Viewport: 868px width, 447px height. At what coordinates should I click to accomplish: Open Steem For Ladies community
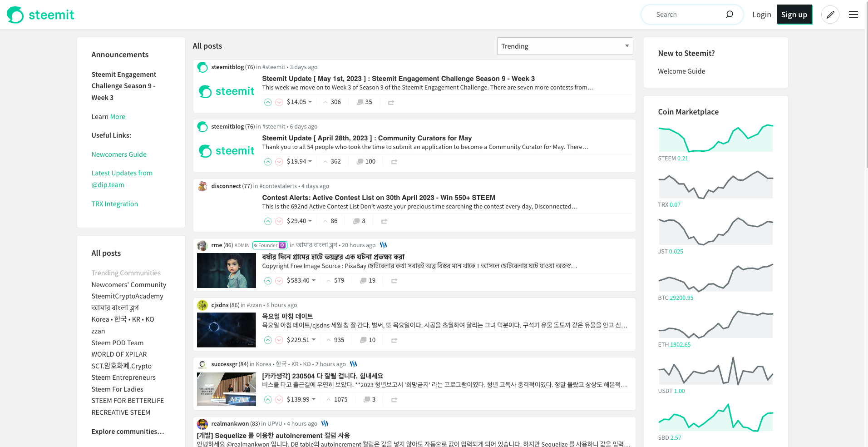point(118,389)
